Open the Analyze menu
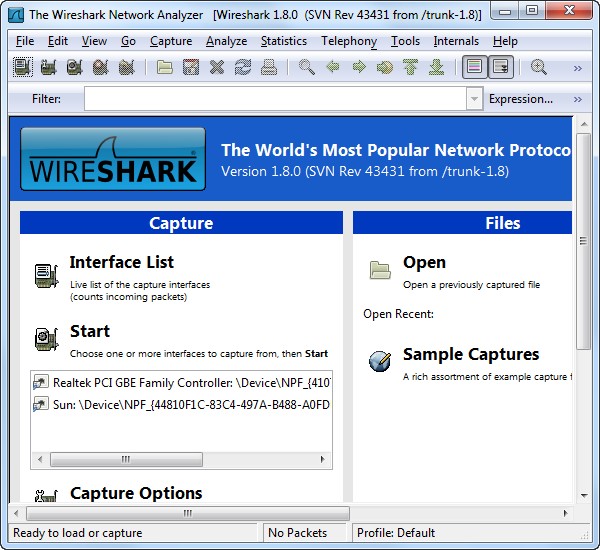600x550 pixels. 227,41
